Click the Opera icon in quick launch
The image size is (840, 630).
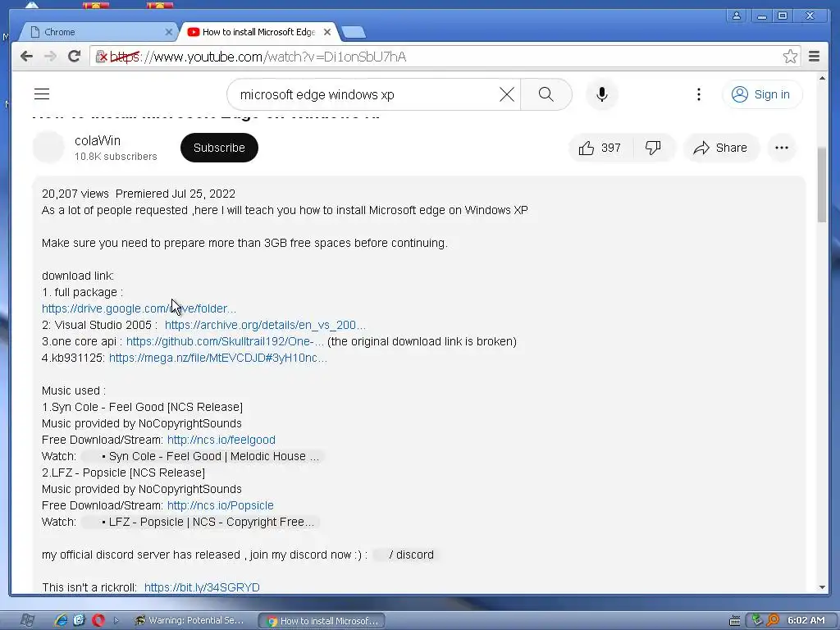[98, 620]
